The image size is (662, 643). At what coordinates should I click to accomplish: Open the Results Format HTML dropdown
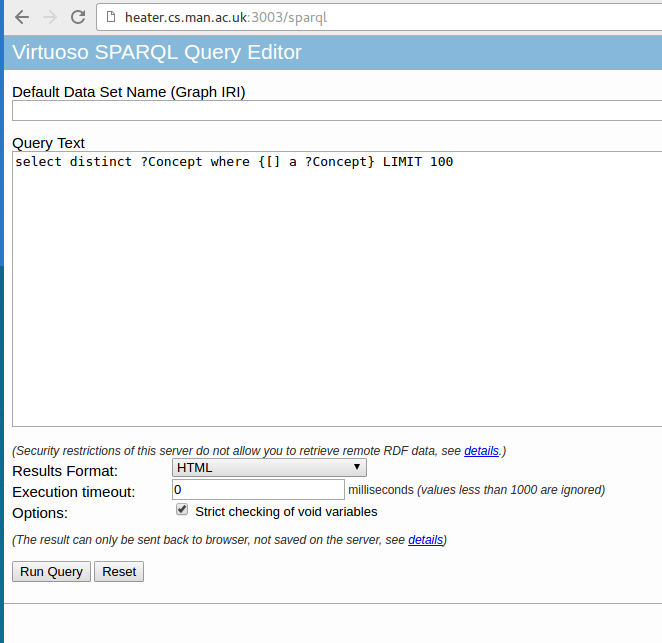(x=269, y=468)
